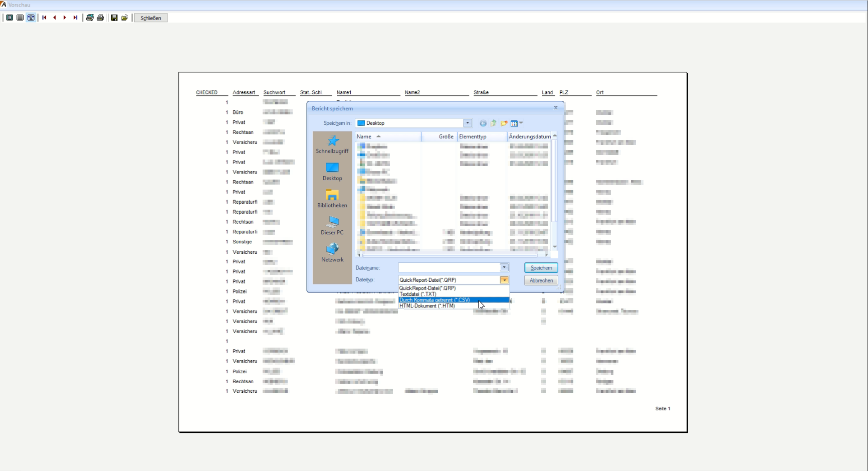Click the open report folder icon
Image resolution: width=868 pixels, height=471 pixels.
coord(125,18)
